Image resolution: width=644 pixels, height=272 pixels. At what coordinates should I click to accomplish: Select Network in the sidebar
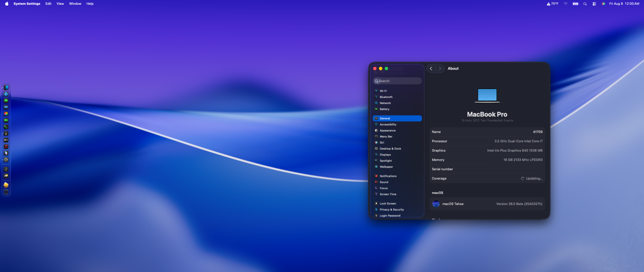pyautogui.click(x=397, y=103)
